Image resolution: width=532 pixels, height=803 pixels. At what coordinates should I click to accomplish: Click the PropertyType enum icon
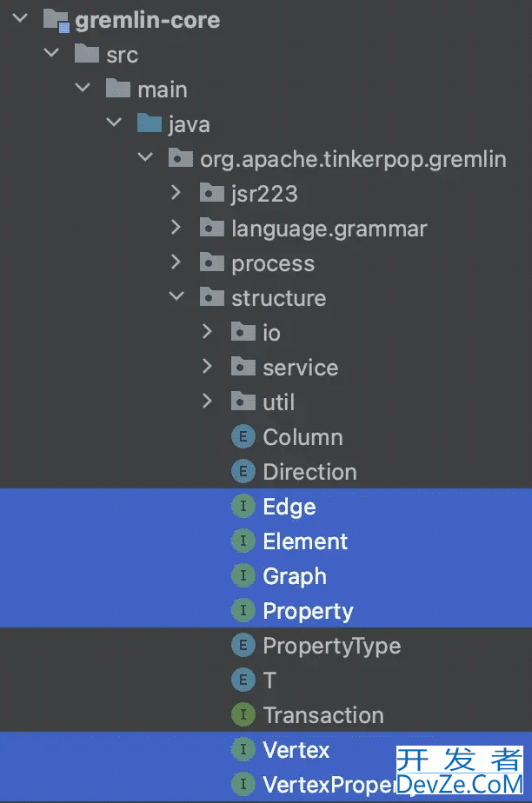click(243, 645)
